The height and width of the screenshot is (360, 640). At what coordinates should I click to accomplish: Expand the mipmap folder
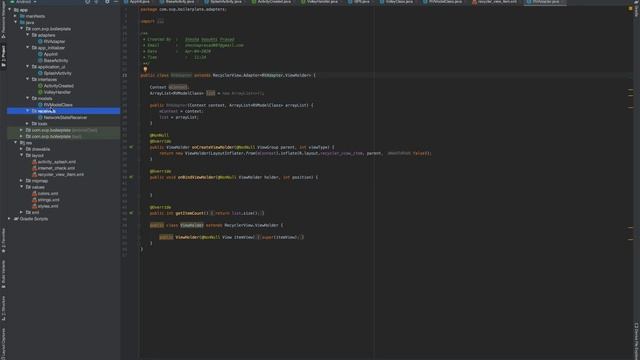22,180
